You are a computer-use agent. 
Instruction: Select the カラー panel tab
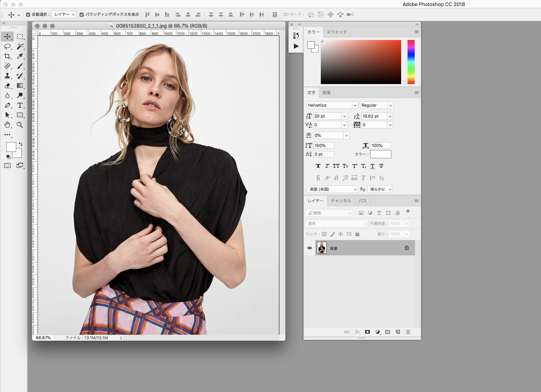[x=313, y=32]
